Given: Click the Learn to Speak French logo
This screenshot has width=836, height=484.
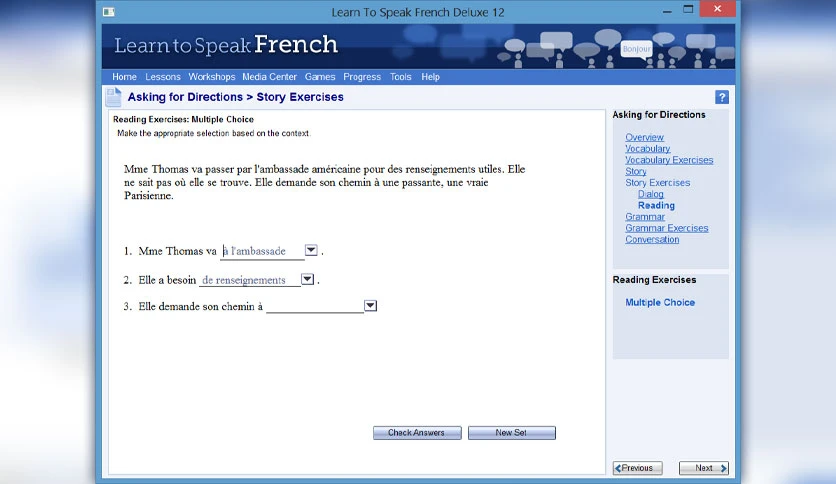Looking at the screenshot, I should coord(226,45).
